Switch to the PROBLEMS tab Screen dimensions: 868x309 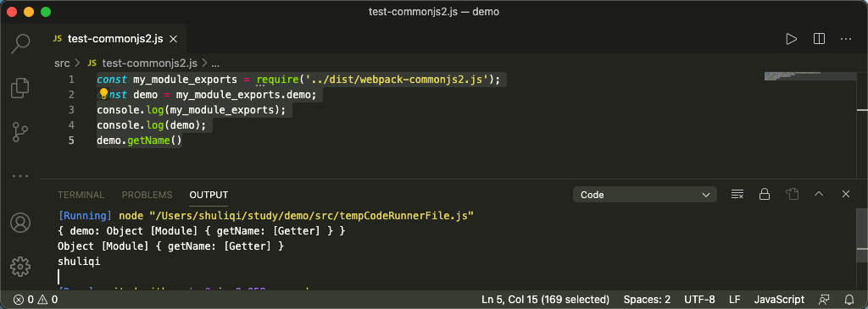147,195
